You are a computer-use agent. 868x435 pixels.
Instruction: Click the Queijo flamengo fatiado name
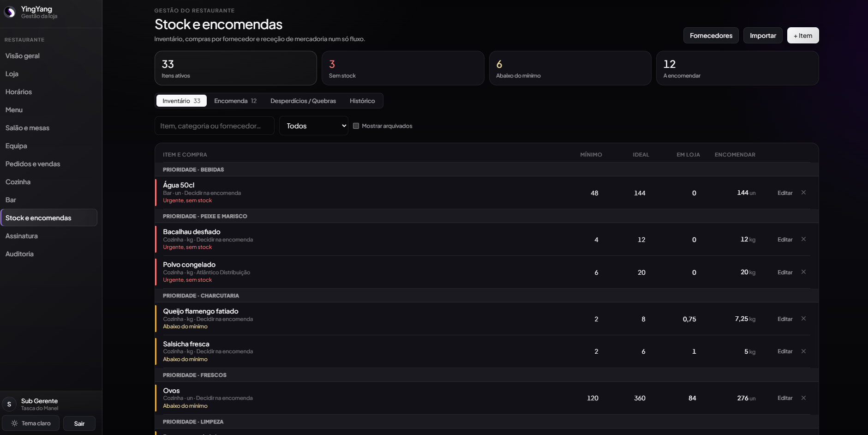tap(201, 311)
